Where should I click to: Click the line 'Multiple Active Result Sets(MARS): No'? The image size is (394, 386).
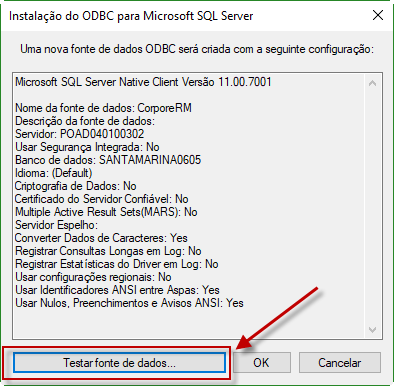[106, 212]
